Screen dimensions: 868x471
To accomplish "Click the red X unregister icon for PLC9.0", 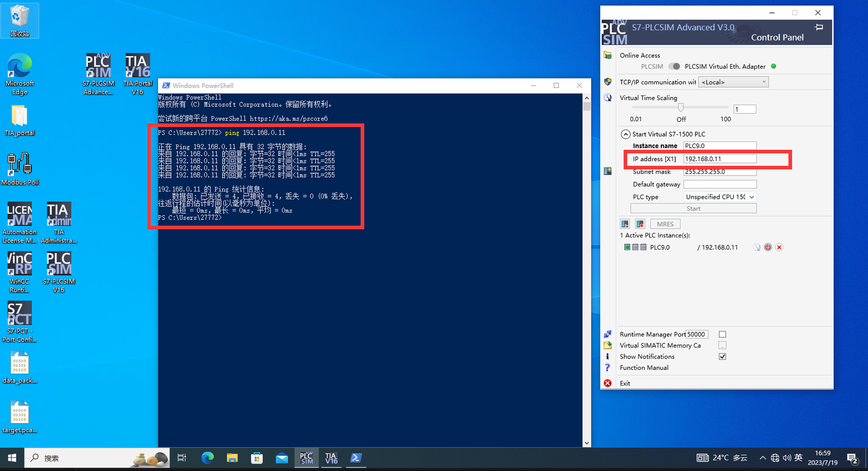I will coord(779,247).
